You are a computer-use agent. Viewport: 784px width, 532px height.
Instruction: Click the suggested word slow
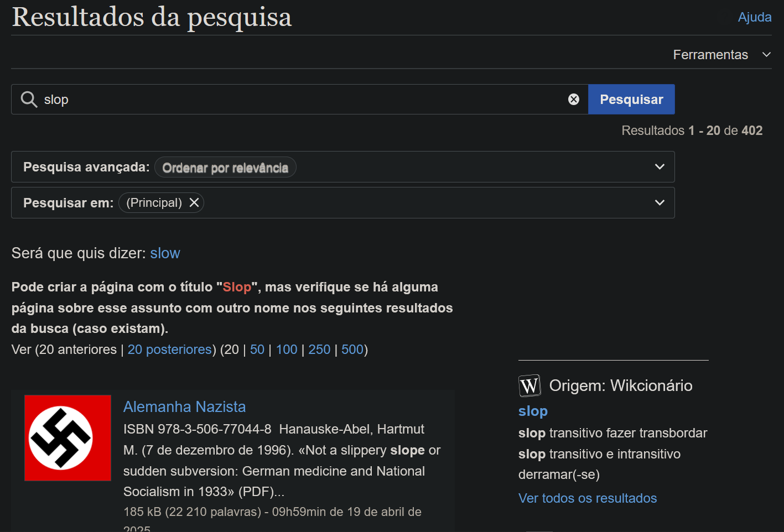click(x=165, y=253)
